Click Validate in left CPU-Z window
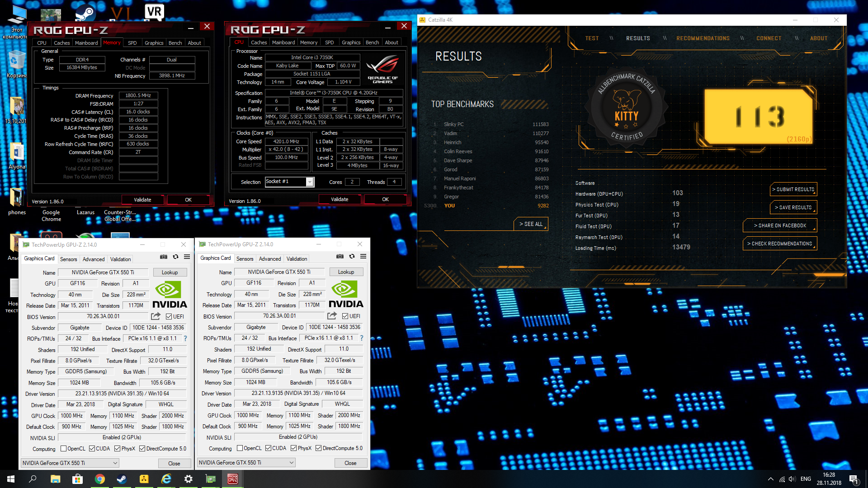This screenshot has width=868, height=488. pyautogui.click(x=142, y=200)
